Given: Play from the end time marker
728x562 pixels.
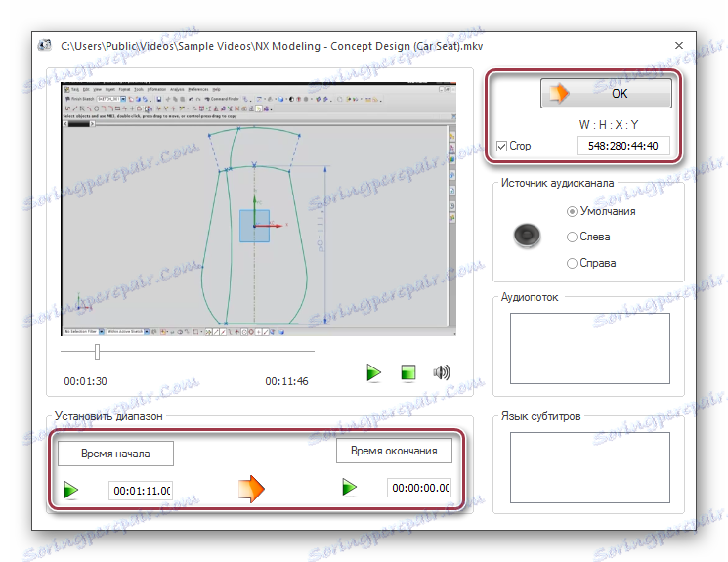Looking at the screenshot, I should tap(349, 487).
